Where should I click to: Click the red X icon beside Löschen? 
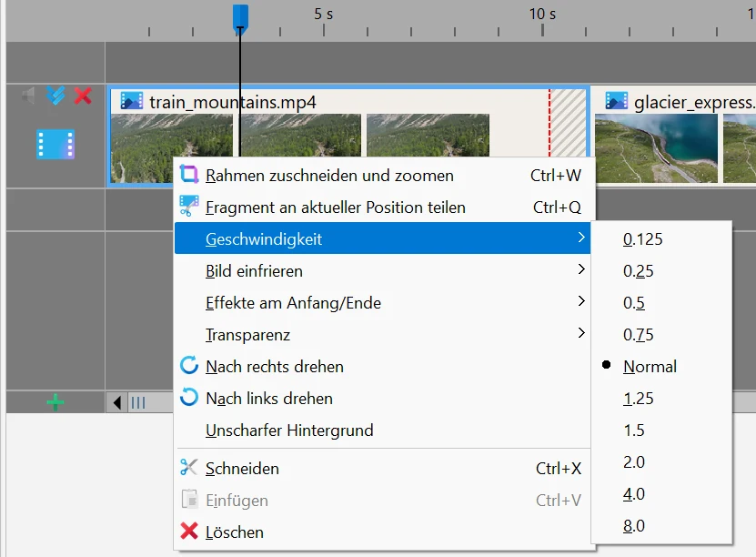[189, 531]
